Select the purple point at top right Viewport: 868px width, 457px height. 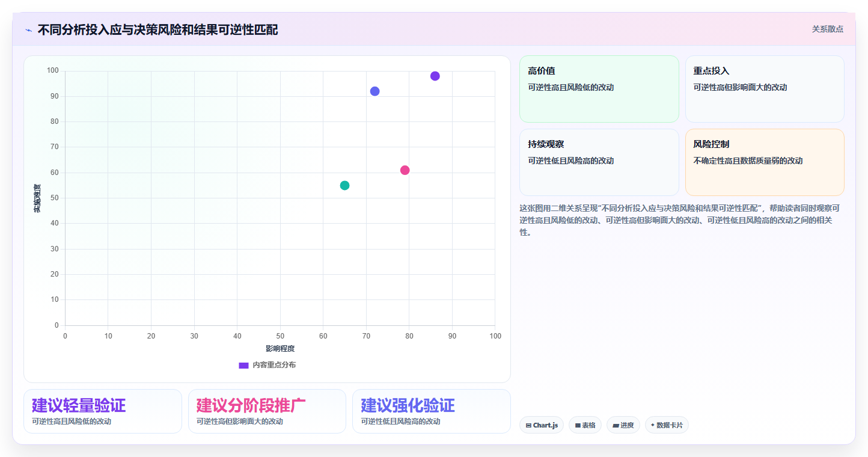435,76
